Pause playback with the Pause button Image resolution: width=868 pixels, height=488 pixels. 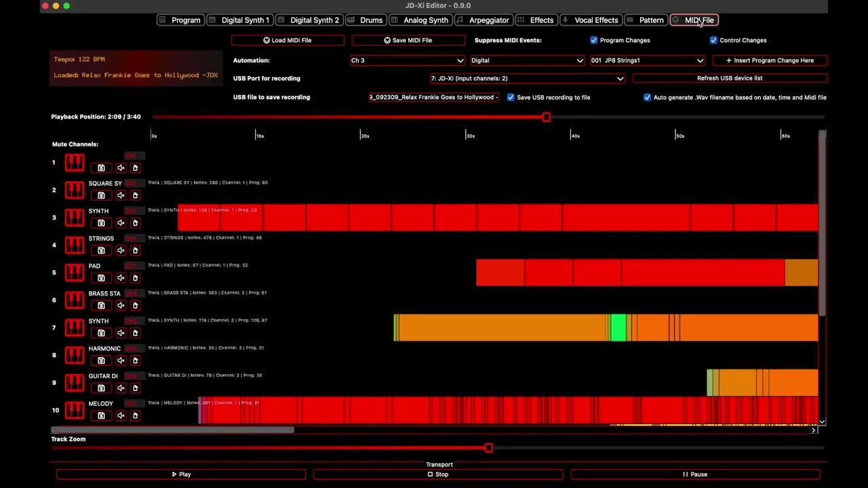pos(695,474)
